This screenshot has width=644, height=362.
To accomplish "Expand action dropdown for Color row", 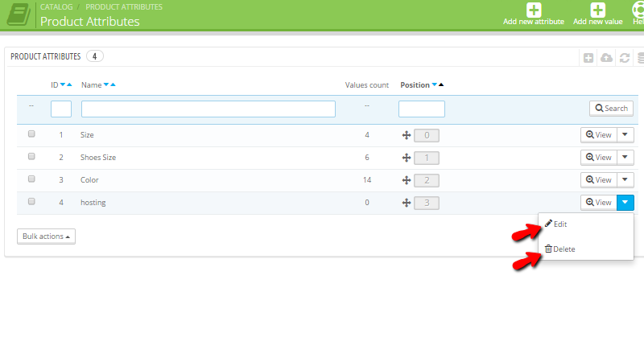I will click(625, 180).
